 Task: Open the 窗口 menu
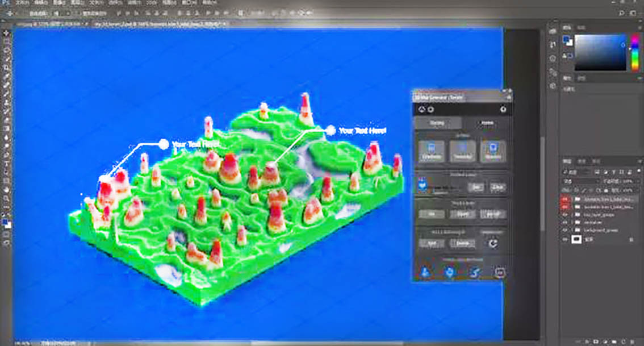pyautogui.click(x=189, y=2)
